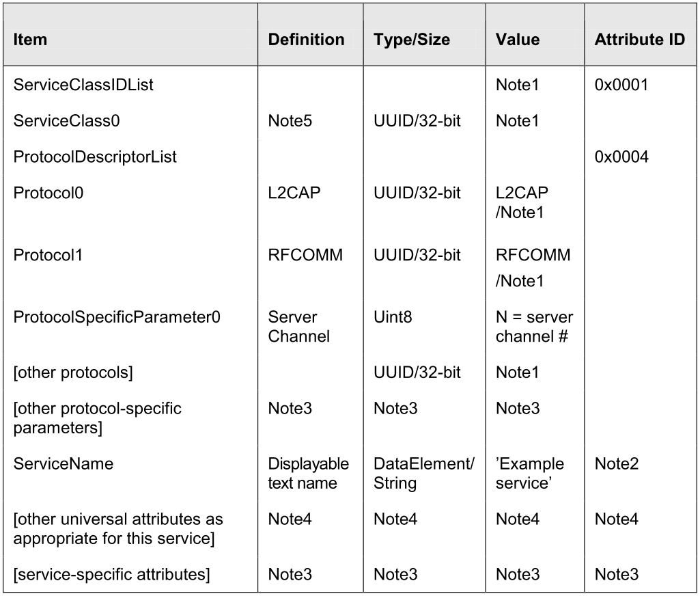Viewport: 700px width, 596px height.
Task: Select the Note5 definition cell
Action: point(290,121)
